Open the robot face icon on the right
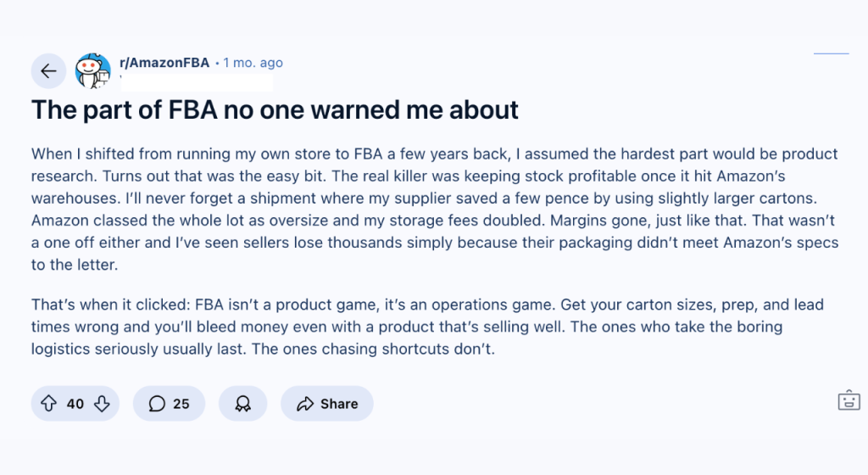 click(x=849, y=400)
